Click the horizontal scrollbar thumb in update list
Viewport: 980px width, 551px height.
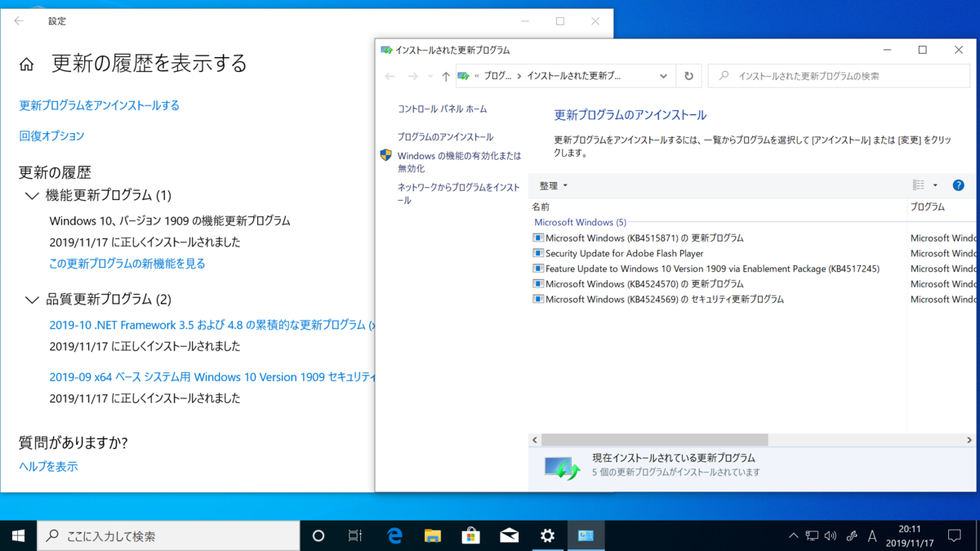pos(656,440)
